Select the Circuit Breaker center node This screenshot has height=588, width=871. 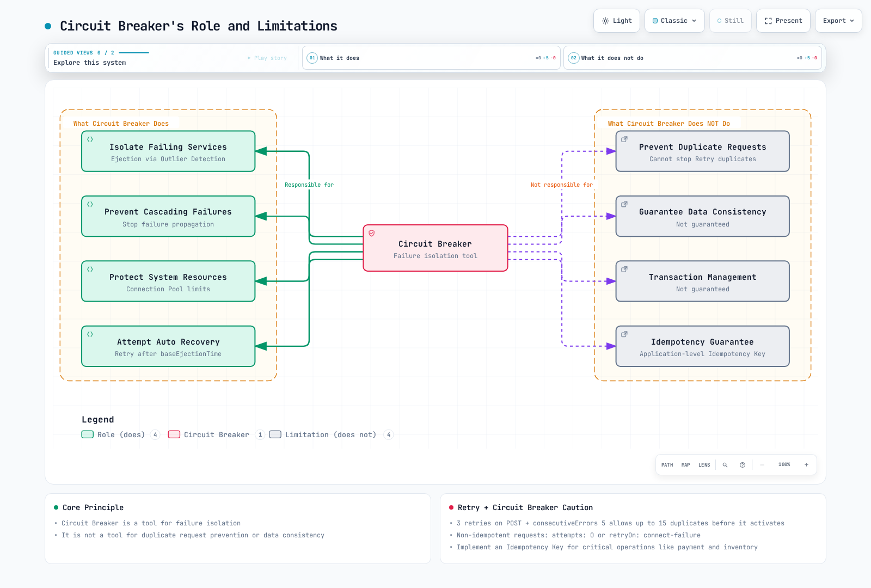coord(436,248)
